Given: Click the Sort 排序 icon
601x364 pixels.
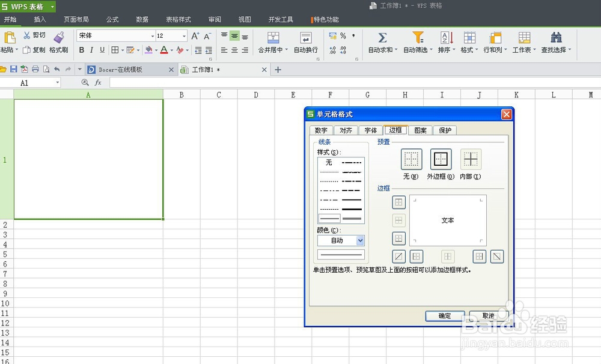Looking at the screenshot, I should point(447,38).
